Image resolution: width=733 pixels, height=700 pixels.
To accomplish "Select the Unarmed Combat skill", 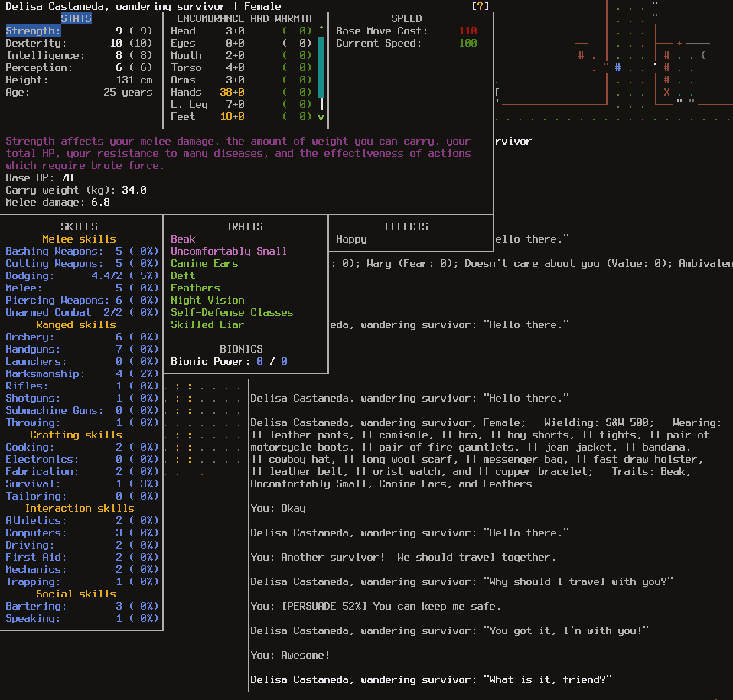I will pos(82,312).
